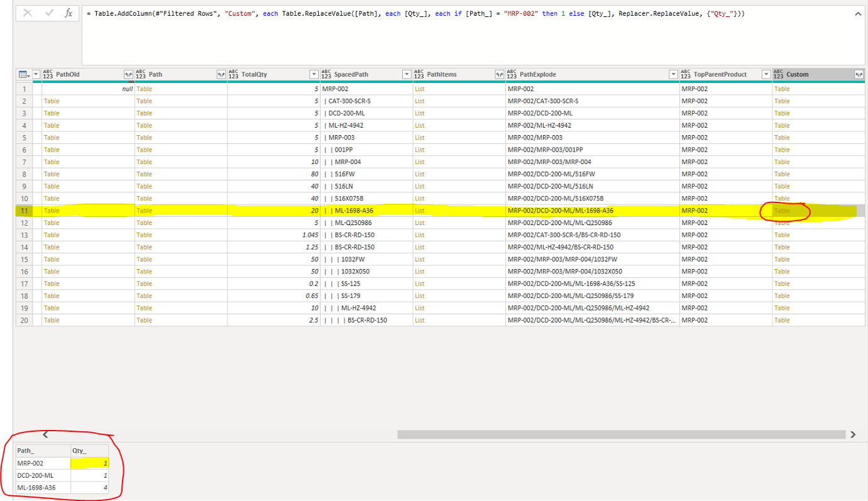
Task: Open the PathExplode column filter dropdown
Action: coord(673,74)
